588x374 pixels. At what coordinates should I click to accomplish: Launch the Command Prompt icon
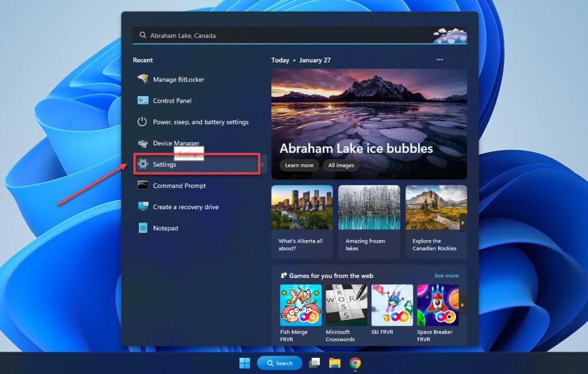pos(142,186)
